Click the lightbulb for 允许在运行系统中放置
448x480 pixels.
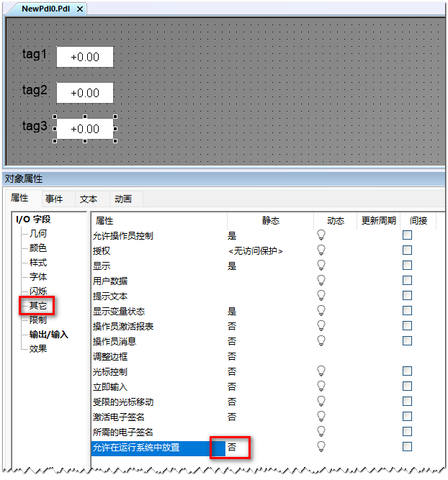321,447
